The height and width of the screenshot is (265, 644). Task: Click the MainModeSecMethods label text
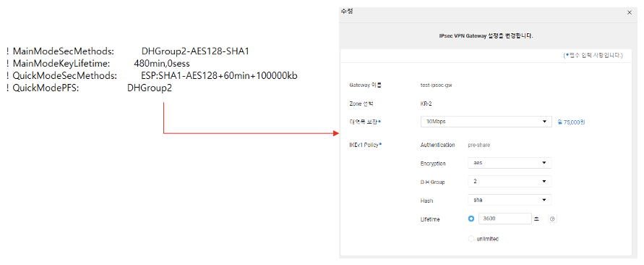tap(64, 51)
